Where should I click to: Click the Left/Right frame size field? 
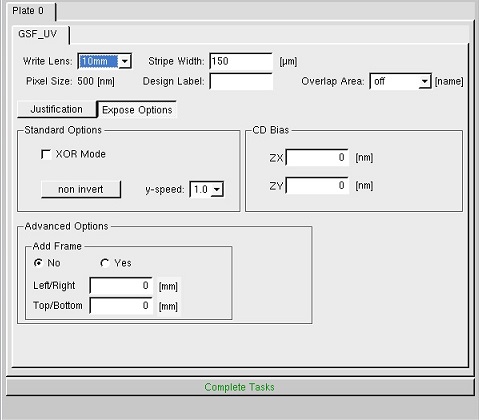coord(121,286)
